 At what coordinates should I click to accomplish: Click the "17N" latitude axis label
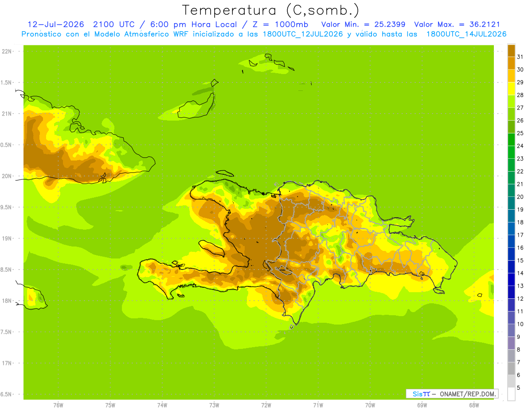point(7,363)
